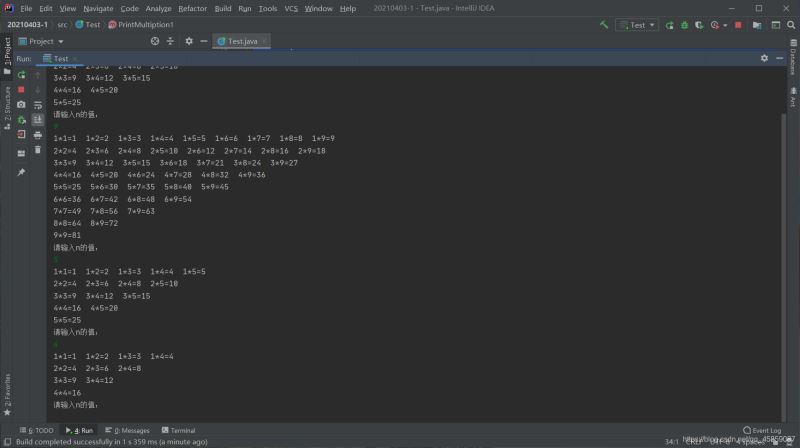Open the Event Log
This screenshot has width=800, height=448.
[x=762, y=430]
